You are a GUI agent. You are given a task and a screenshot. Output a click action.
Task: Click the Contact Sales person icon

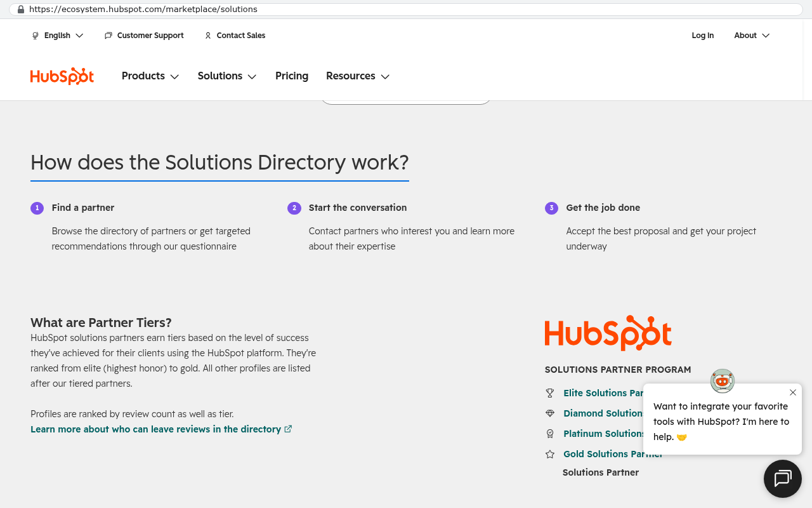(x=207, y=36)
